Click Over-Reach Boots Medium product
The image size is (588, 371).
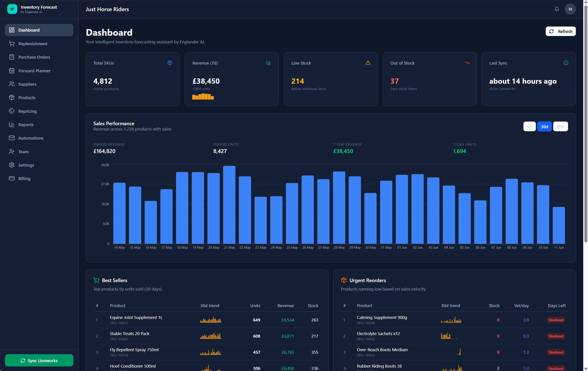(x=382, y=349)
